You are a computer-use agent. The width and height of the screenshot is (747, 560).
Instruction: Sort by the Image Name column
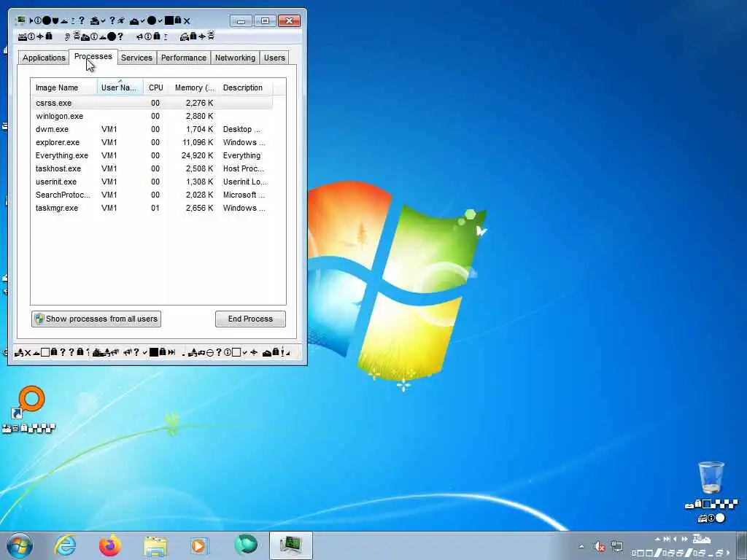64,87
